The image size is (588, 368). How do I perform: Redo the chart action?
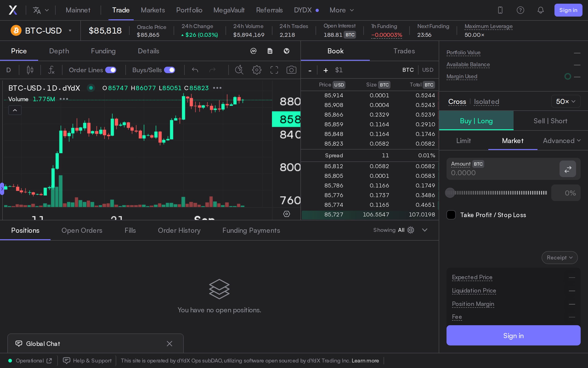point(212,70)
